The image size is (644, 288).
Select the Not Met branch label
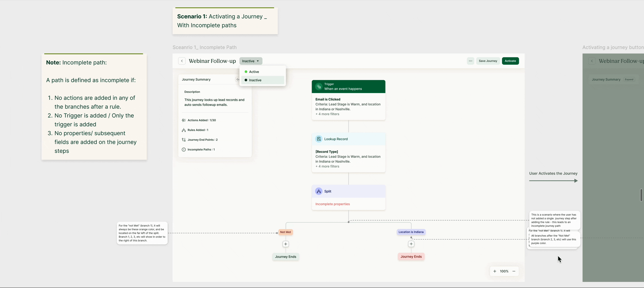tap(285, 232)
